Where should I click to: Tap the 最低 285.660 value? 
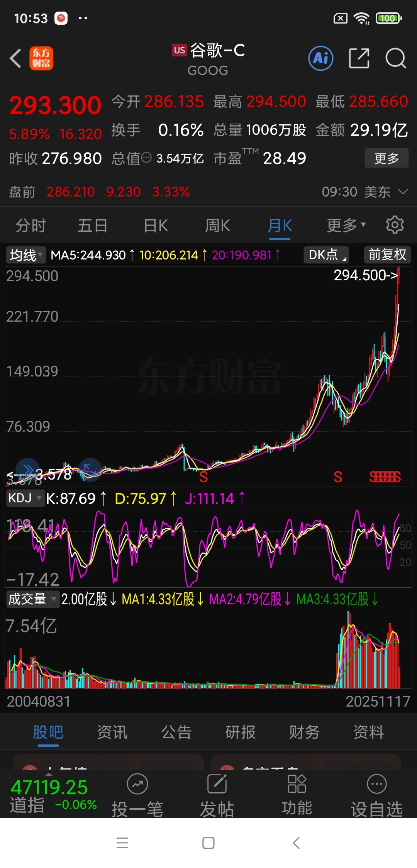(378, 102)
